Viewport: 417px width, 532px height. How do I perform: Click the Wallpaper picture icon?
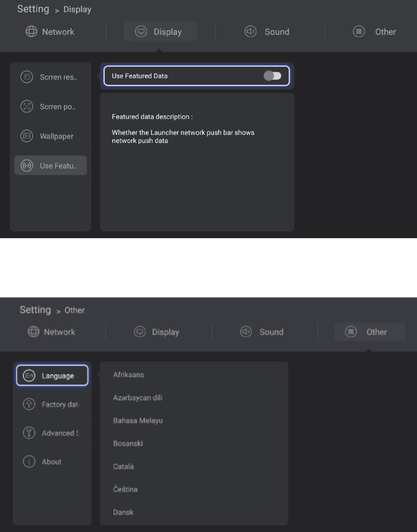point(26,136)
